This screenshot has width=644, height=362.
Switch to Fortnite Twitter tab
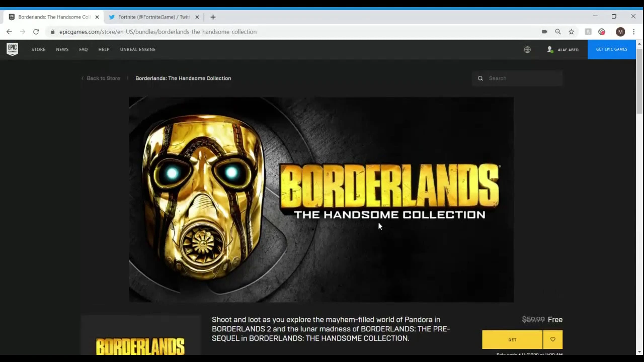click(154, 17)
